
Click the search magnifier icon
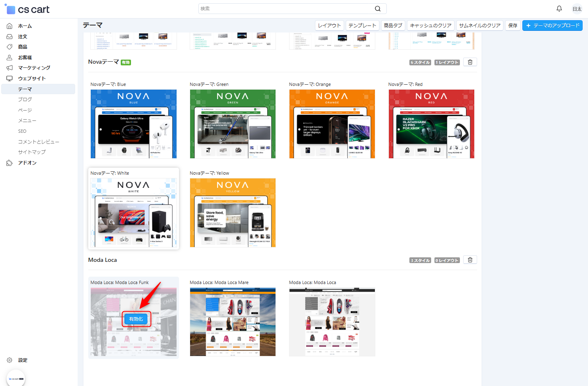(x=377, y=9)
